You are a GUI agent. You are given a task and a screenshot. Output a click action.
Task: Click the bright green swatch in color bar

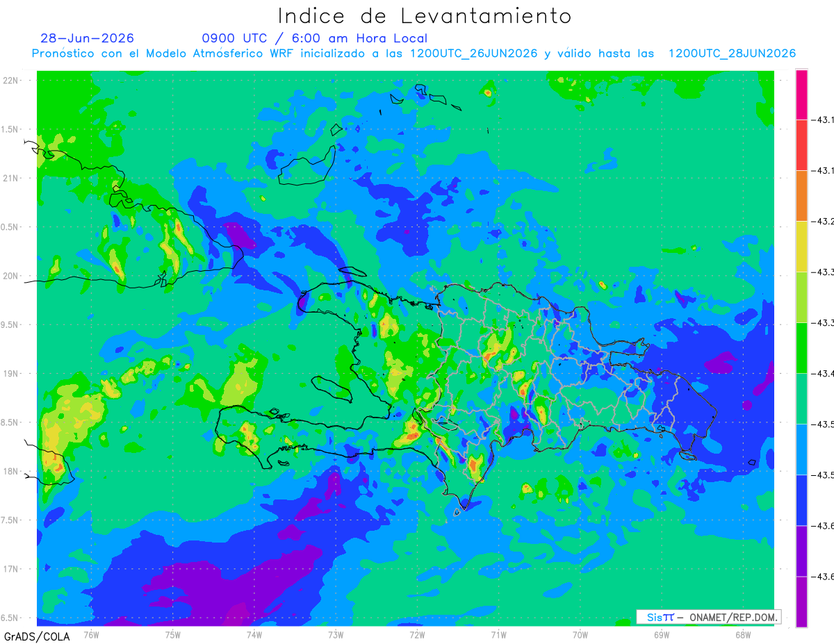tap(801, 348)
